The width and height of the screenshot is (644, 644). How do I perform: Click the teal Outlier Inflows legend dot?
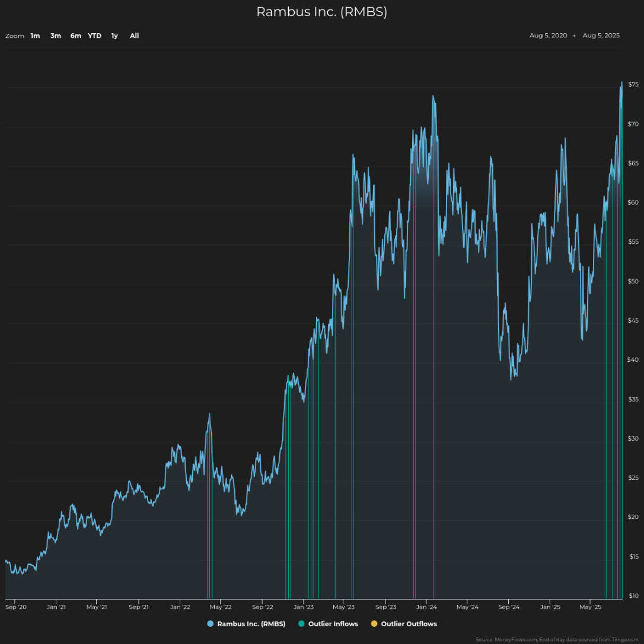click(x=301, y=624)
